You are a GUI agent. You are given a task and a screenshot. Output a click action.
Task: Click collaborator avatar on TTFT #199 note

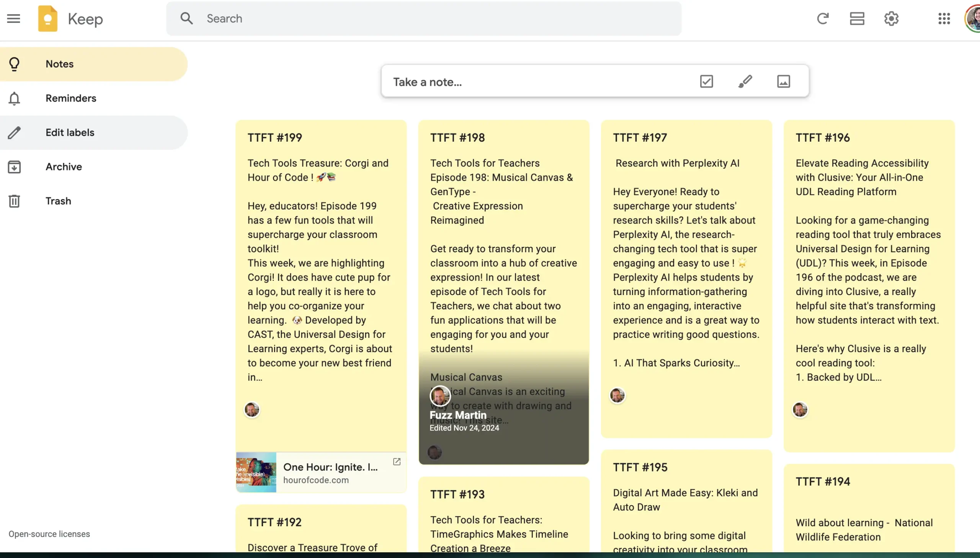click(x=252, y=410)
